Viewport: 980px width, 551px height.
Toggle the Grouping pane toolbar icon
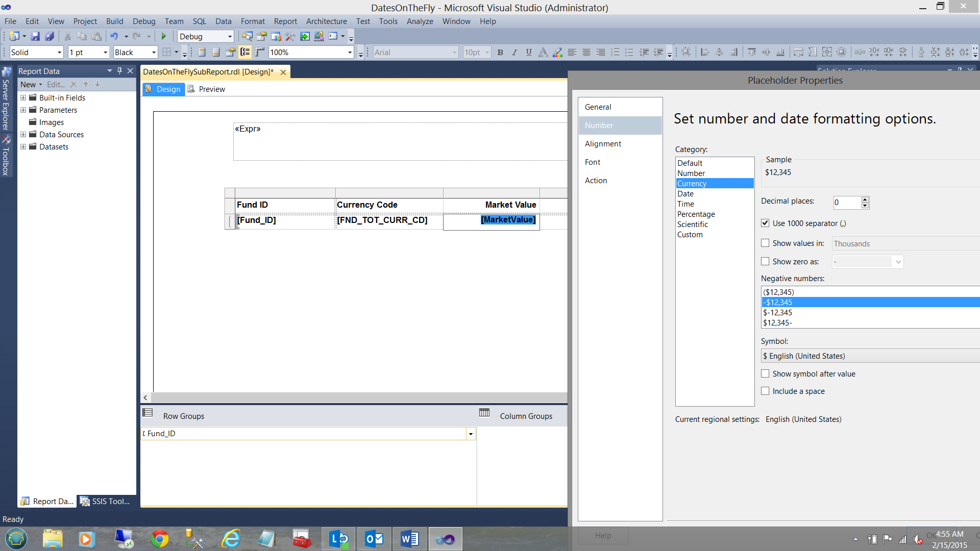pyautogui.click(x=246, y=52)
